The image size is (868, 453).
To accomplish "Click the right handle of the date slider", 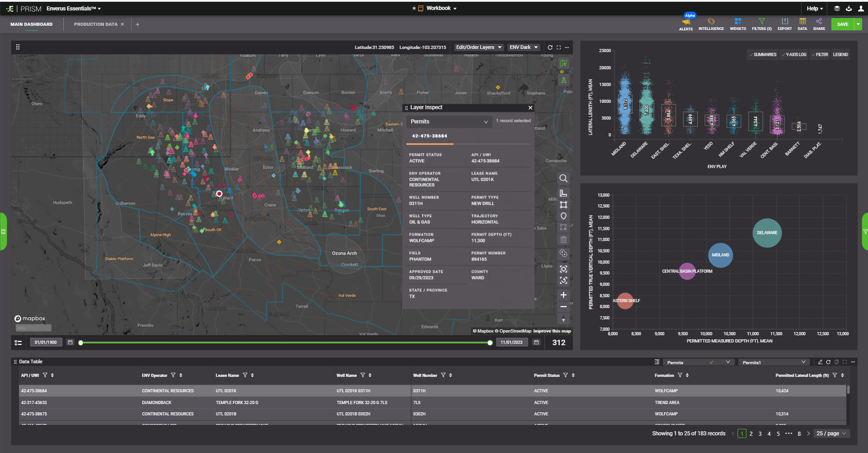I will tap(490, 343).
